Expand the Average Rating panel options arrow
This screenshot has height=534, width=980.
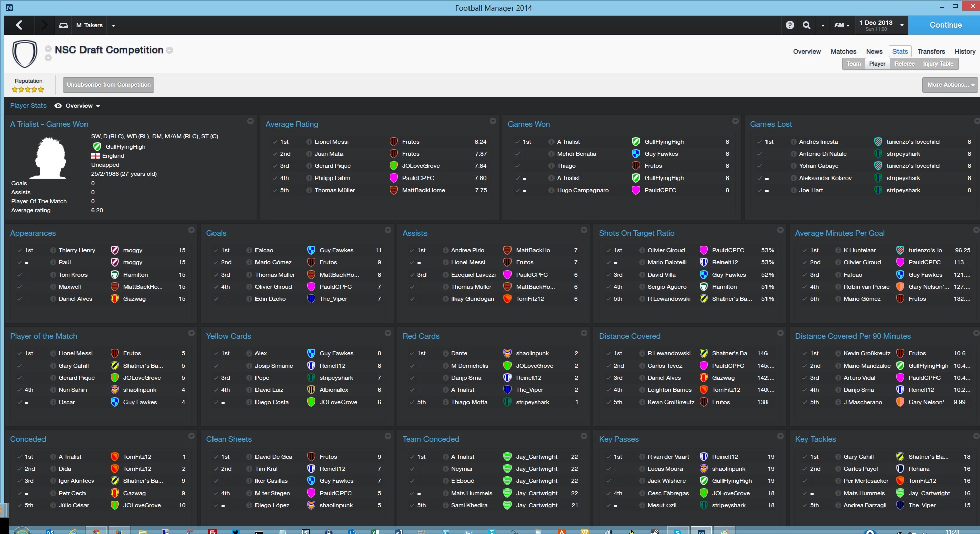coord(493,121)
